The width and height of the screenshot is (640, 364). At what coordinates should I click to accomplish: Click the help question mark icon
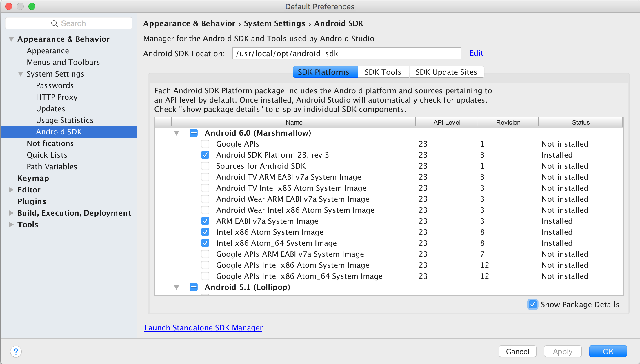point(16,352)
